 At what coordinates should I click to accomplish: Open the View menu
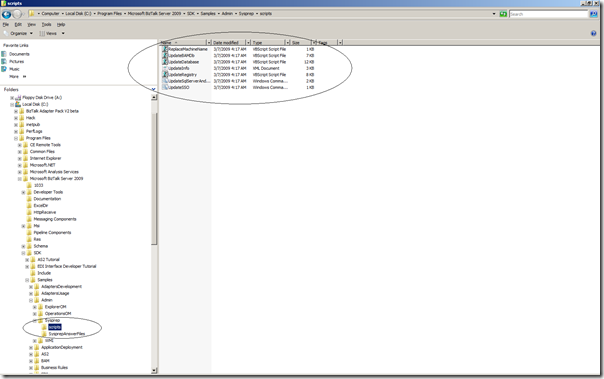pos(32,24)
